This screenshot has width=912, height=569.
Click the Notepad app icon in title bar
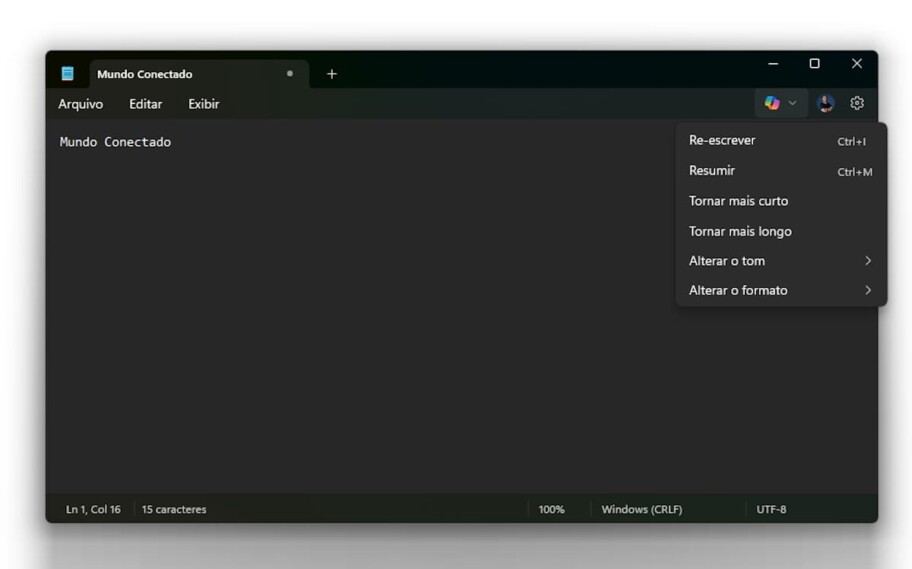click(67, 73)
